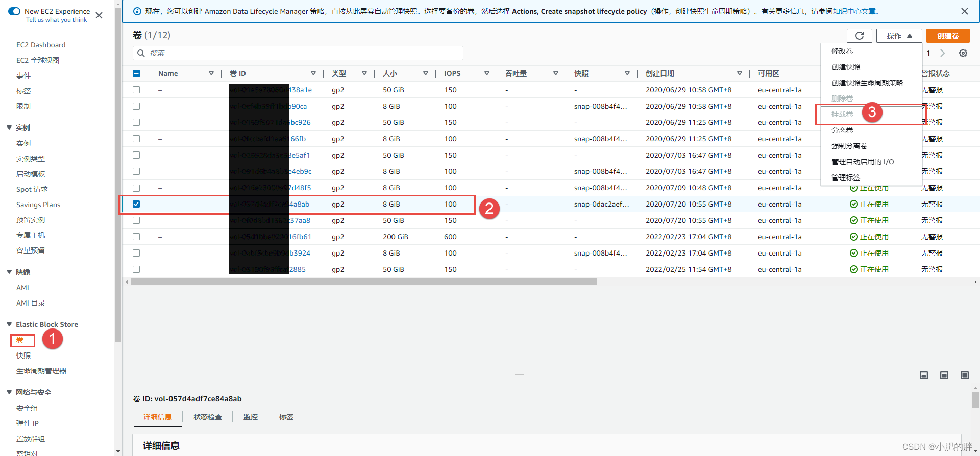Click the horizontal table scrollbar
Image resolution: width=980 pixels, height=456 pixels.
(364, 282)
